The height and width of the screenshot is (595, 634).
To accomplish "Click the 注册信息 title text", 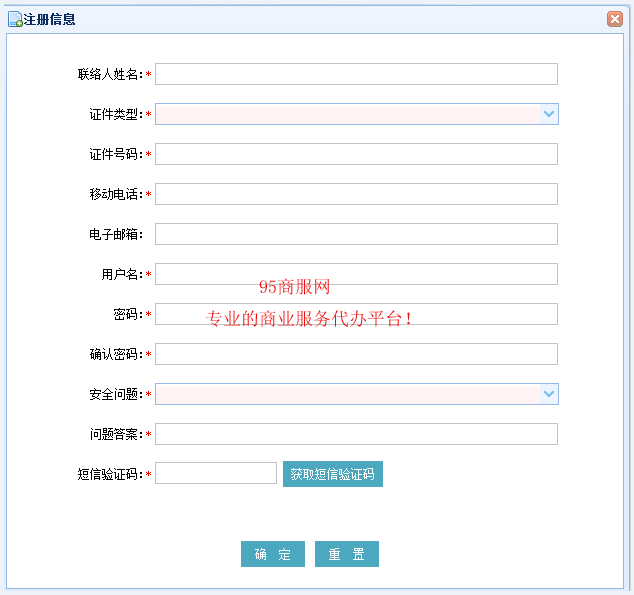I will pos(49,19).
